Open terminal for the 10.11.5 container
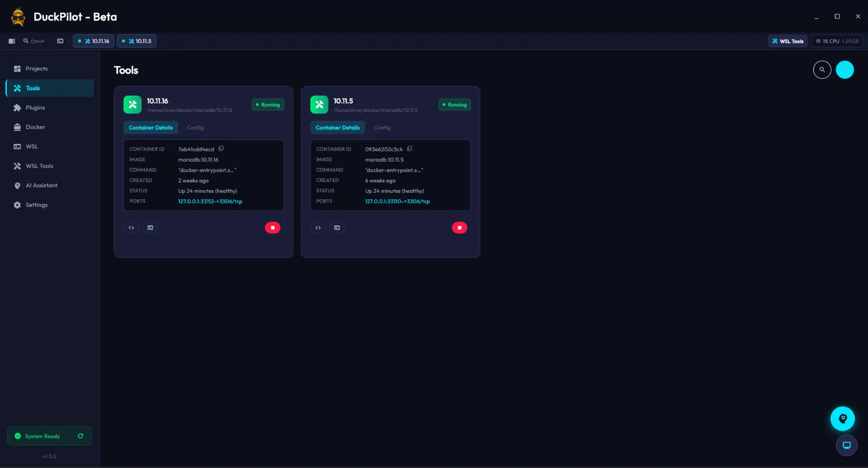Viewport: 868px width, 468px height. tap(337, 228)
